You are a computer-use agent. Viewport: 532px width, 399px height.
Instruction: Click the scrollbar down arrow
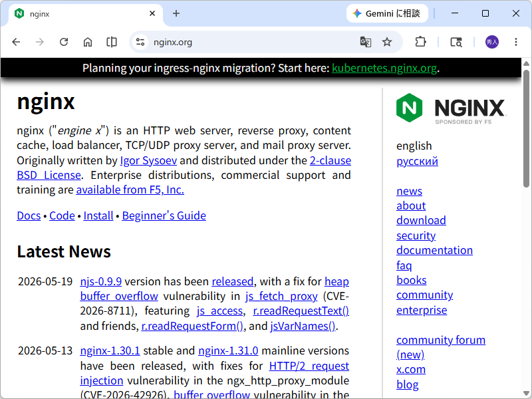point(526,393)
